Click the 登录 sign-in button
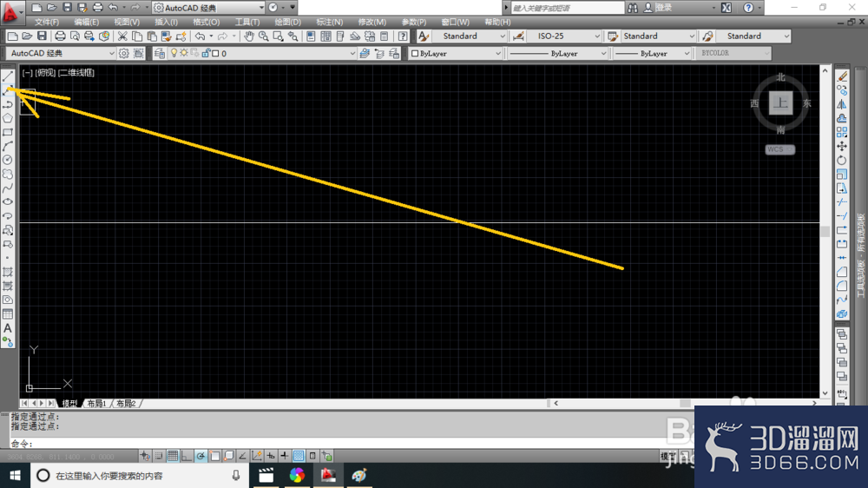The width and height of the screenshot is (868, 488). pyautogui.click(x=663, y=8)
